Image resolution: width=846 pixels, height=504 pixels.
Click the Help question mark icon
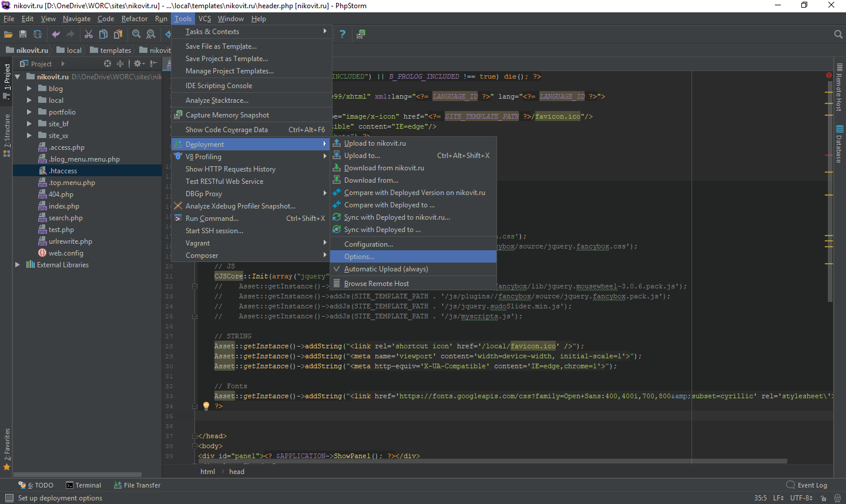(x=343, y=34)
